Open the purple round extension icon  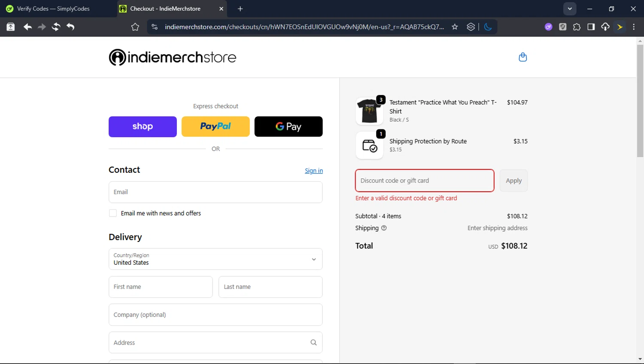[x=548, y=27]
